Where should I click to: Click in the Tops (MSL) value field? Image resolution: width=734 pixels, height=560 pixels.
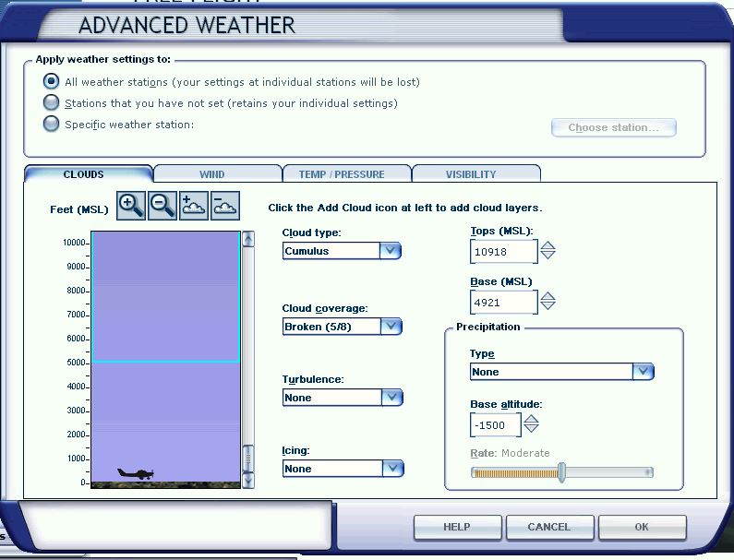point(504,252)
